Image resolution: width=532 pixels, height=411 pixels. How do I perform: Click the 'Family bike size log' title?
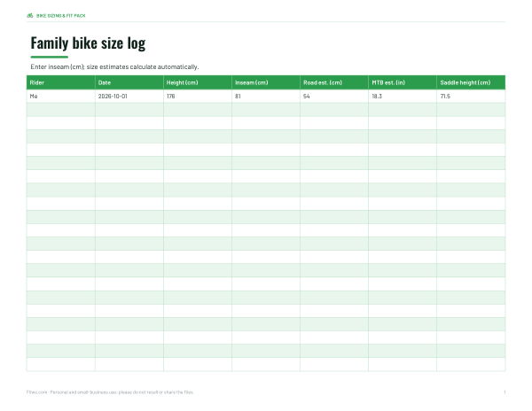pos(88,43)
